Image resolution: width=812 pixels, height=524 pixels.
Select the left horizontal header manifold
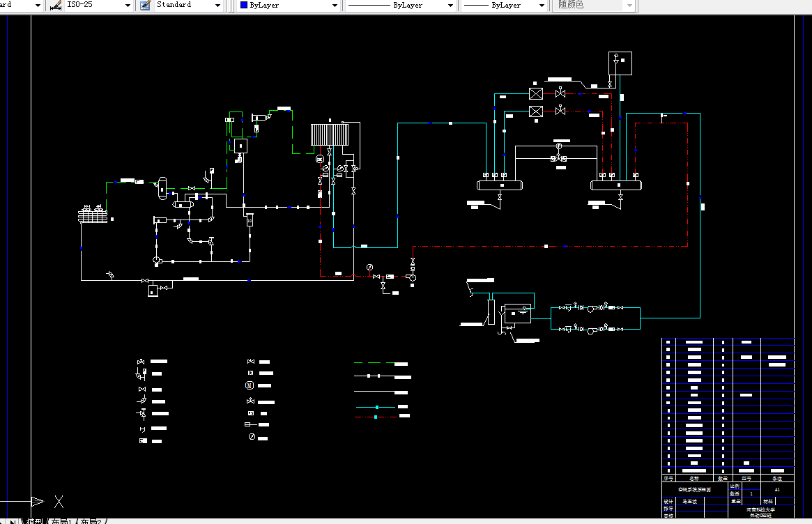pyautogui.click(x=500, y=185)
